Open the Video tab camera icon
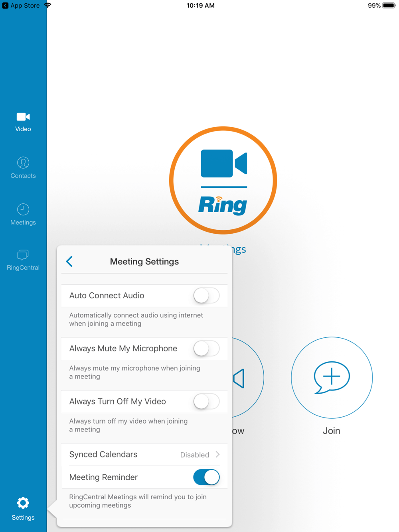The image size is (399, 532). 23,116
